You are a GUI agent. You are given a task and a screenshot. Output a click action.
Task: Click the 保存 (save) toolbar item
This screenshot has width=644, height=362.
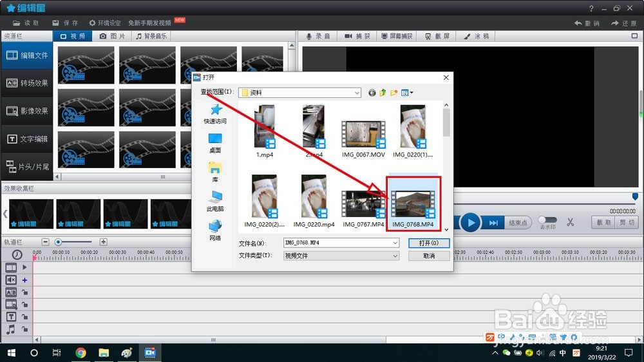point(65,23)
